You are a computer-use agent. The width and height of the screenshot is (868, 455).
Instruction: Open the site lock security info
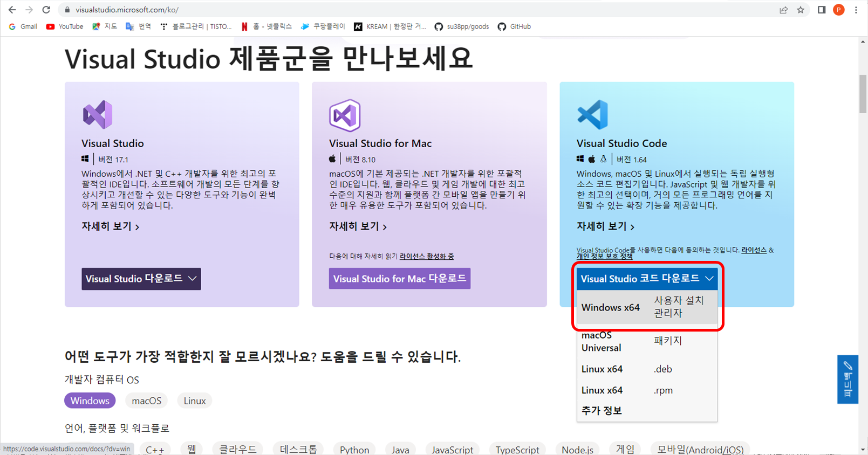click(67, 10)
